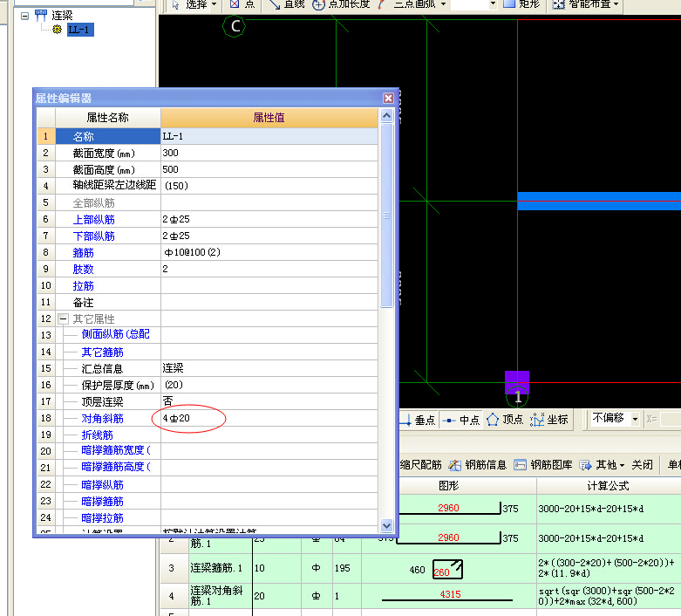681x616 pixels.
Task: Click the 汇总信息 value 连梁
Action: click(x=173, y=368)
